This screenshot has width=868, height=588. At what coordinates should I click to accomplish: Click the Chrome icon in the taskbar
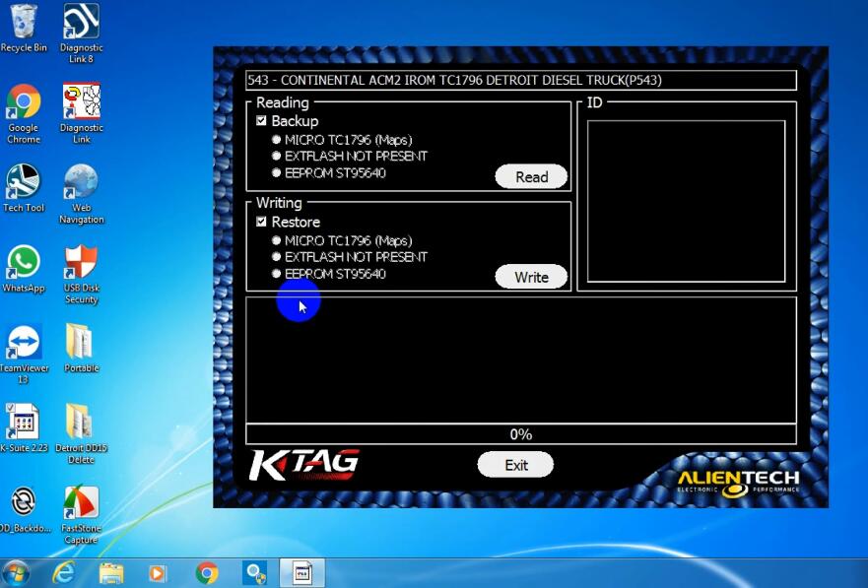coord(207,573)
